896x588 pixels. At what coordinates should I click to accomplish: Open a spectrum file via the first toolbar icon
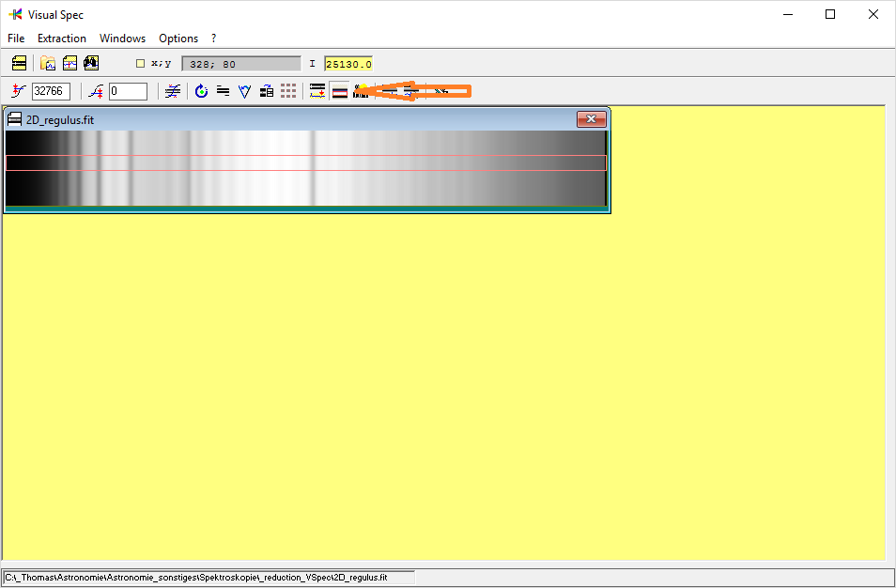tap(19, 63)
